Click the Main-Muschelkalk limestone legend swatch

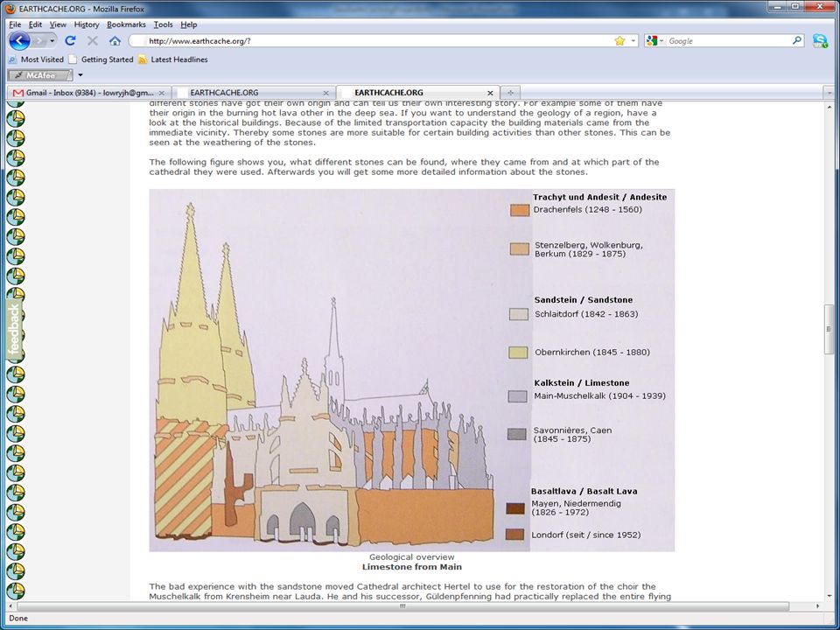[517, 396]
